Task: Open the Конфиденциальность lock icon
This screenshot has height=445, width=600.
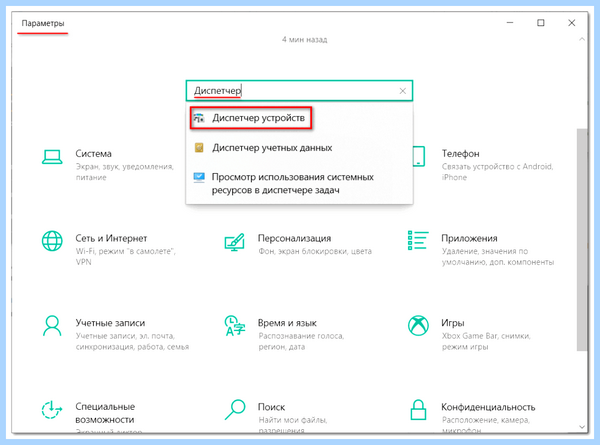Action: [x=418, y=410]
